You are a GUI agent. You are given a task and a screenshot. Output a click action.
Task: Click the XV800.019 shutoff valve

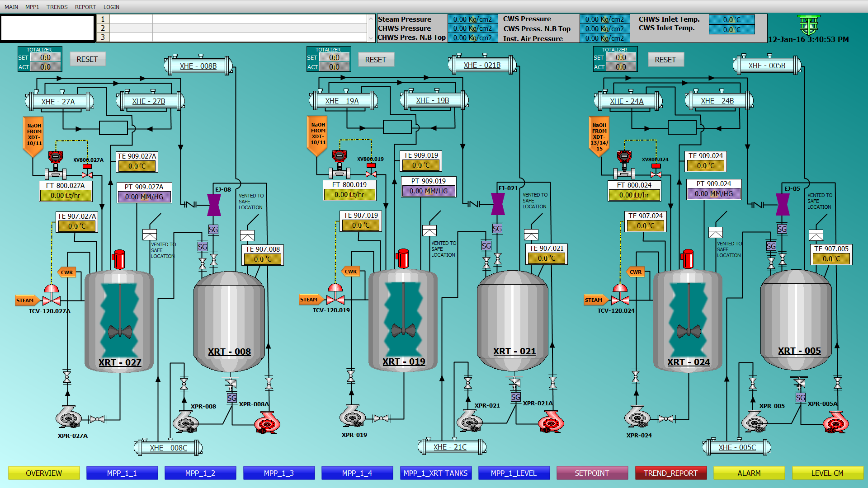371,172
